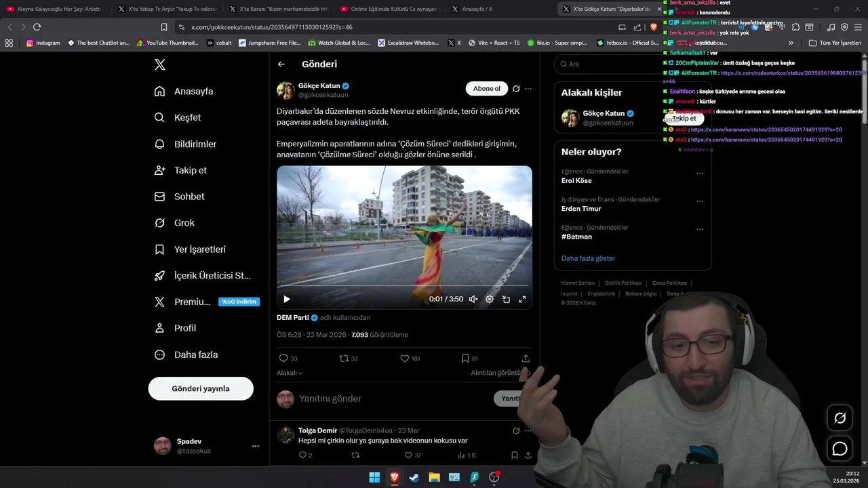Open Takip et in the sidebar
The image size is (868, 488).
180,170
